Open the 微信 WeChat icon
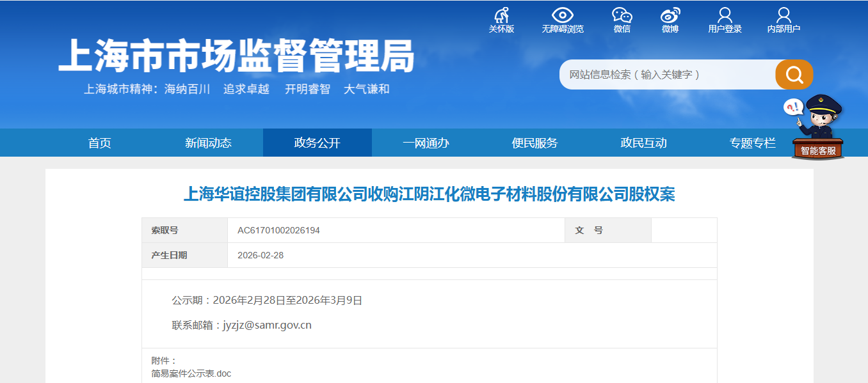Image resolution: width=868 pixels, height=383 pixels. click(622, 15)
